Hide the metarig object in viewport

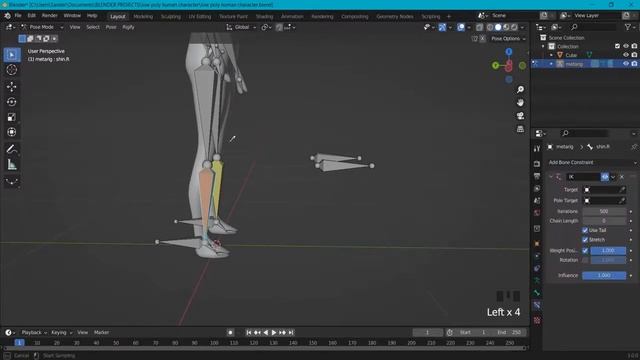tap(626, 64)
